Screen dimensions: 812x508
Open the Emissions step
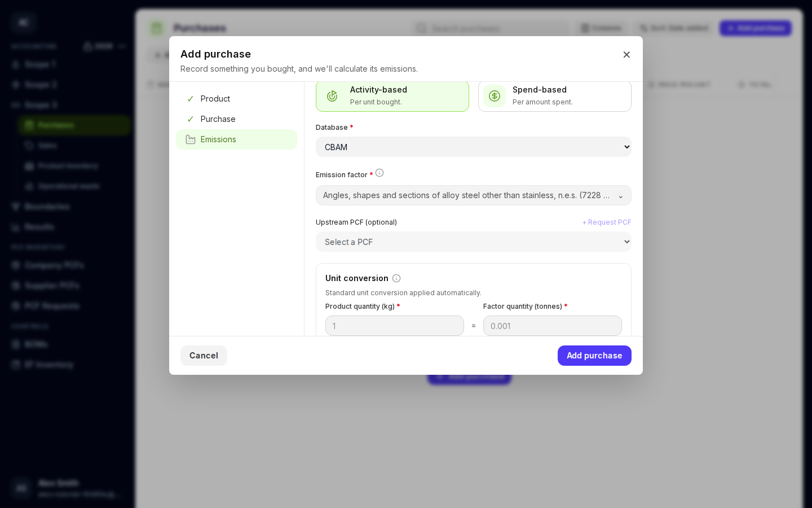(236, 139)
